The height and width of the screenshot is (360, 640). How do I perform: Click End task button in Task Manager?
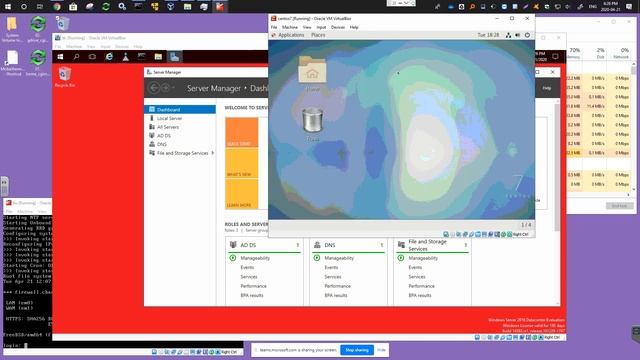[x=619, y=206]
